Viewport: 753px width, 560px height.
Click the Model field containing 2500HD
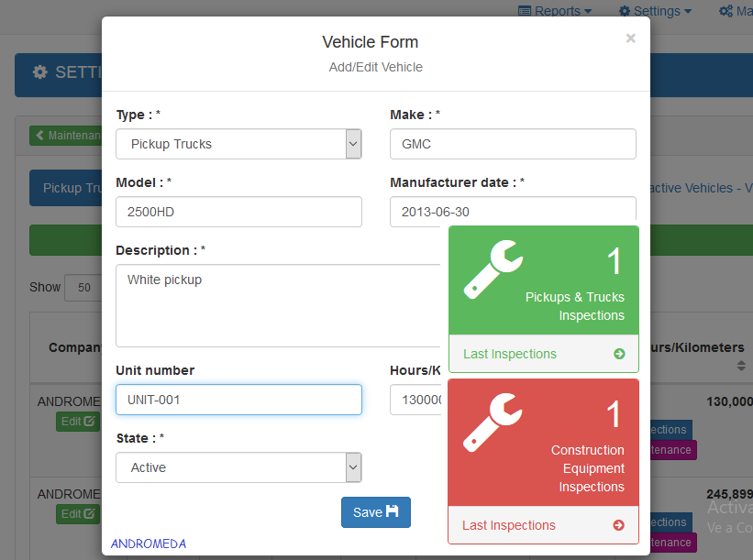point(238,212)
